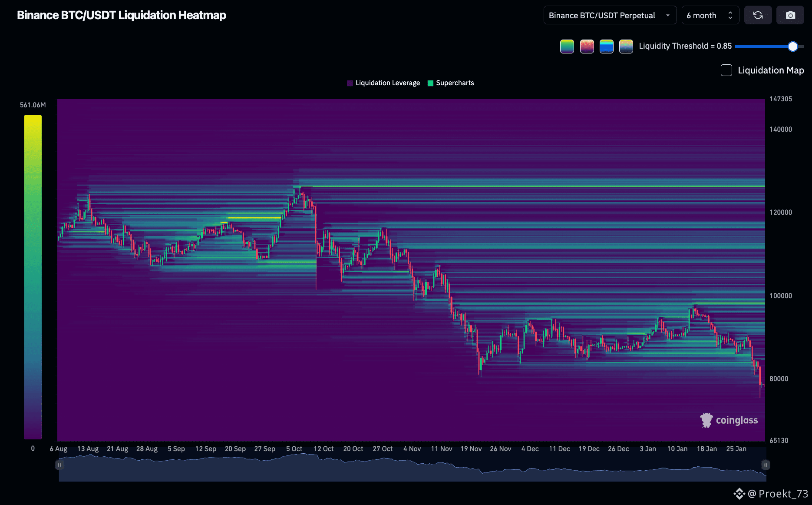Click the 11 Dec date axis label
The height and width of the screenshot is (505, 812).
click(560, 449)
